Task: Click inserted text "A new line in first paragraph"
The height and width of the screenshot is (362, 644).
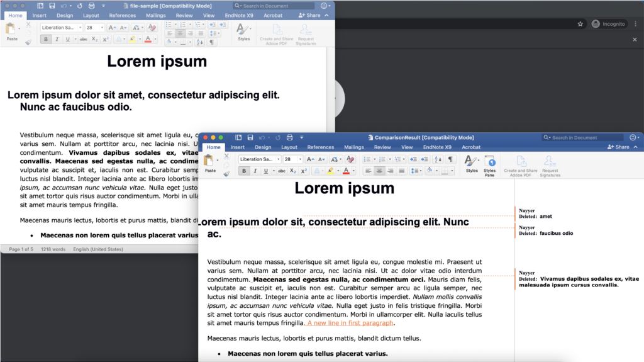Action: (350, 323)
